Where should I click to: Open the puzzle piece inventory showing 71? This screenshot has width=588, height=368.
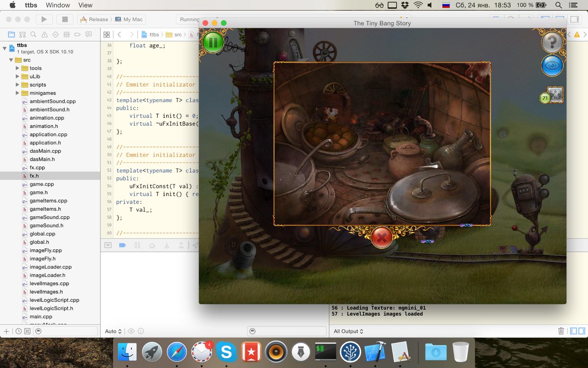552,96
